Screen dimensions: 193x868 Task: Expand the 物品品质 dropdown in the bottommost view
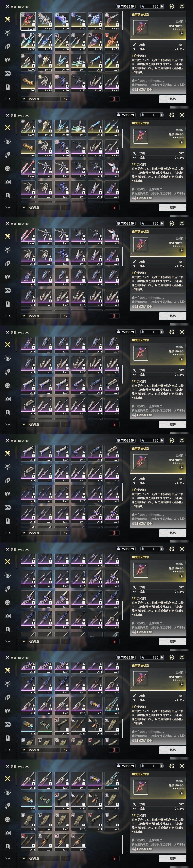coord(41,858)
